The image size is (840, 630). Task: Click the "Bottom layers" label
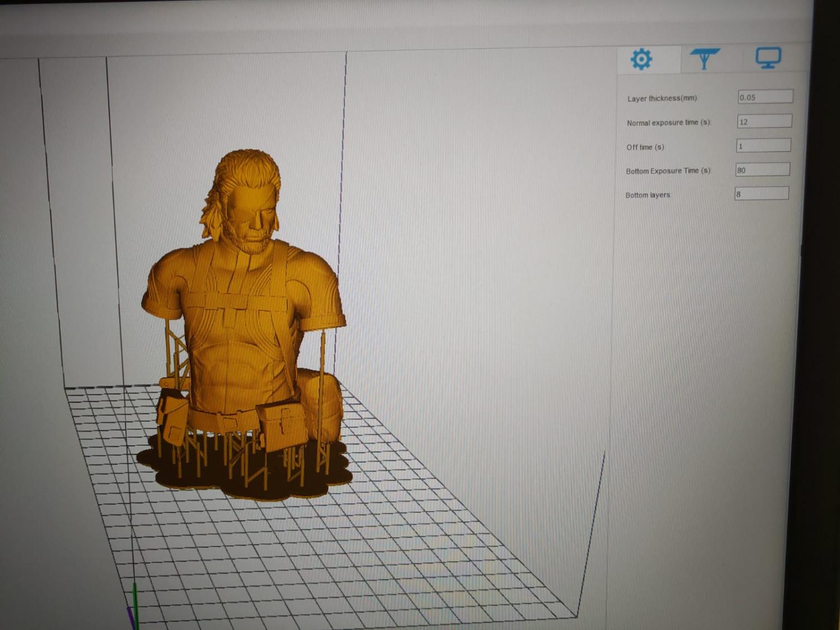point(647,195)
